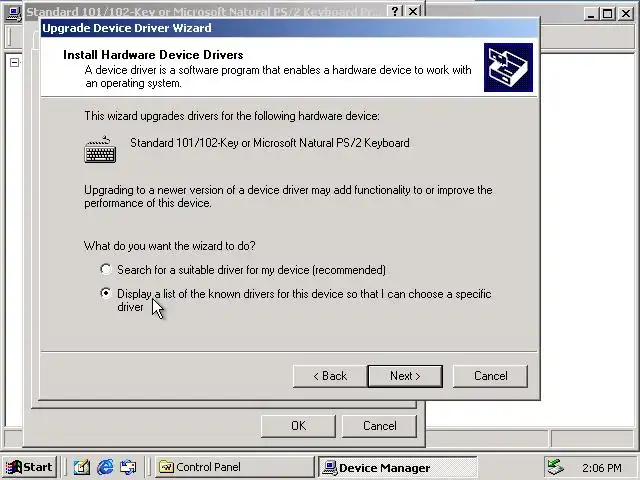Click "Standard 101/102-Key or Microsoft Natural PS/2 Keyboard" text
The image size is (640, 480).
point(270,143)
